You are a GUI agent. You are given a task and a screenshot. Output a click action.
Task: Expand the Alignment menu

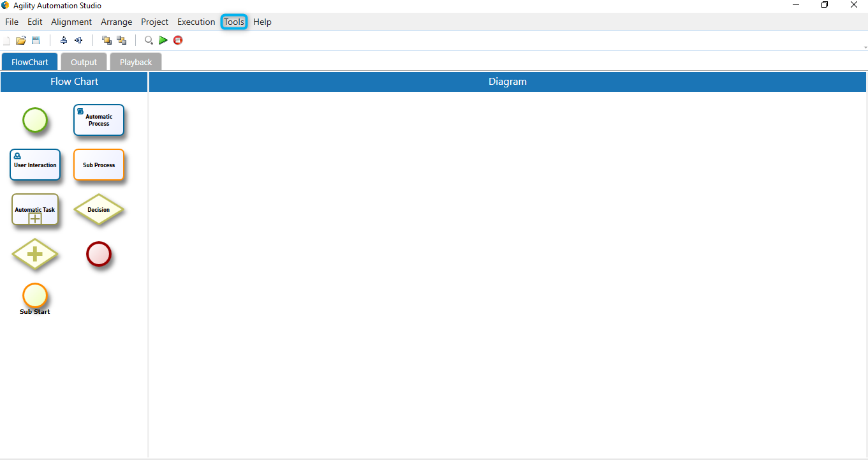click(x=71, y=22)
